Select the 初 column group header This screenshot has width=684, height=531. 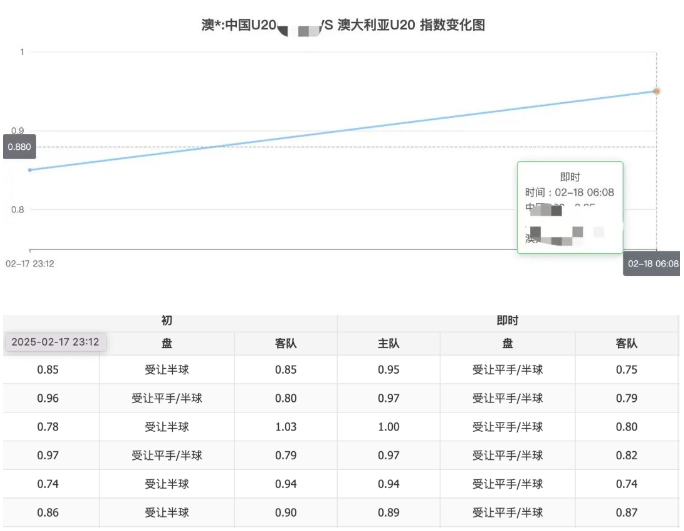click(167, 321)
